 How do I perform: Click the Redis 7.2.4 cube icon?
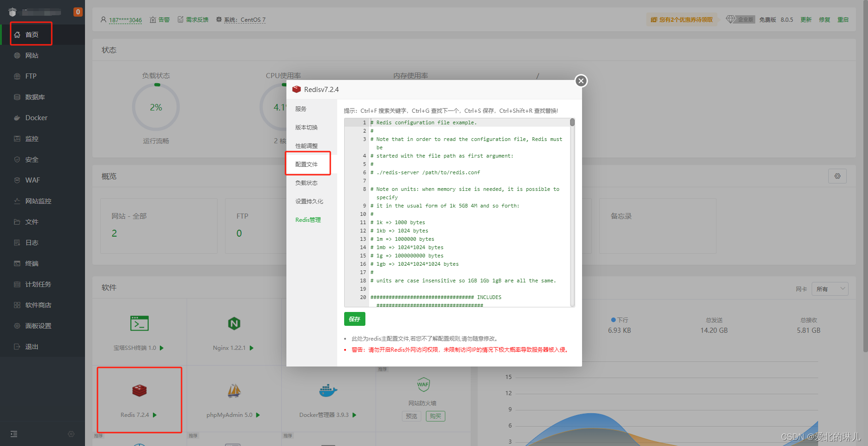click(140, 391)
